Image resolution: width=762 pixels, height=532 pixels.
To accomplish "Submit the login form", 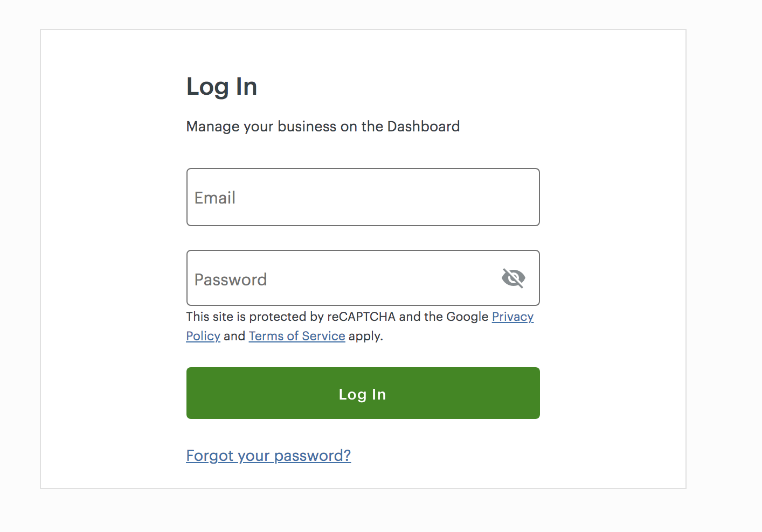I will 363,393.
